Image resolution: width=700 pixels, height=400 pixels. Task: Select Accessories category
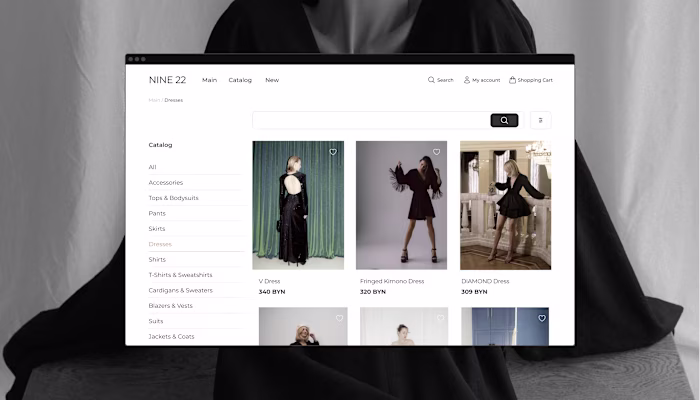(166, 183)
